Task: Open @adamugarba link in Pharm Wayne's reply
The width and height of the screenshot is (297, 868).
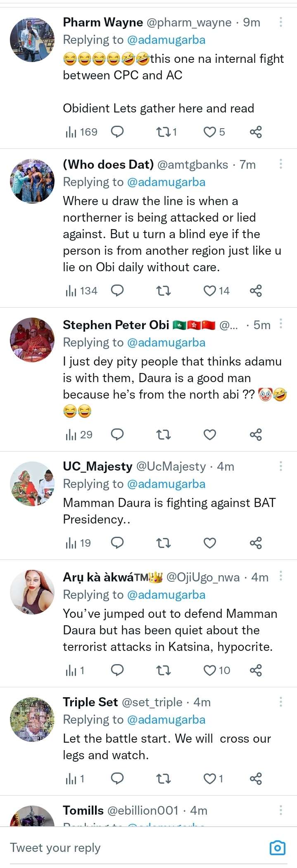Action: (166, 40)
